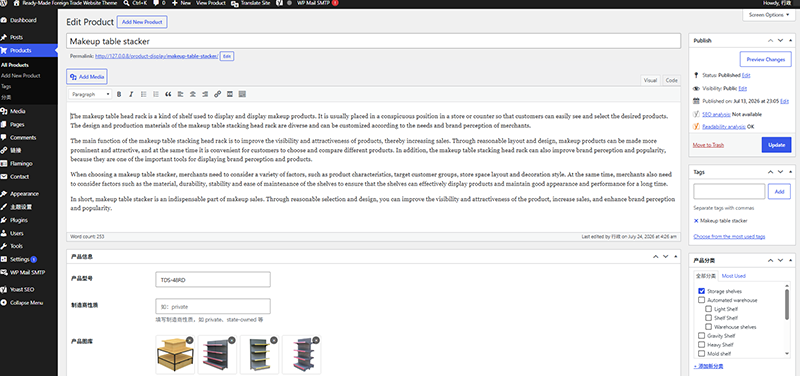
Task: Move the 产品信息 panel down
Action: [x=666, y=257]
